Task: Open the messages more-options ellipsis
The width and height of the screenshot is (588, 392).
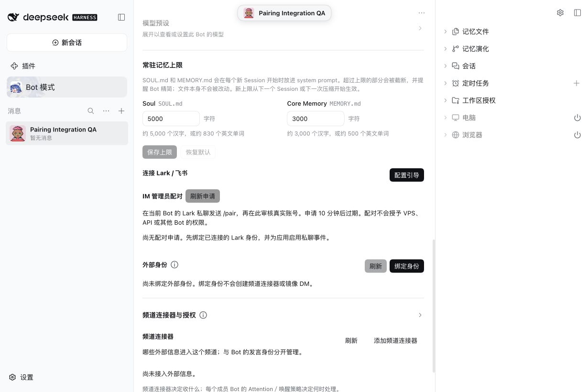Action: 106,111
